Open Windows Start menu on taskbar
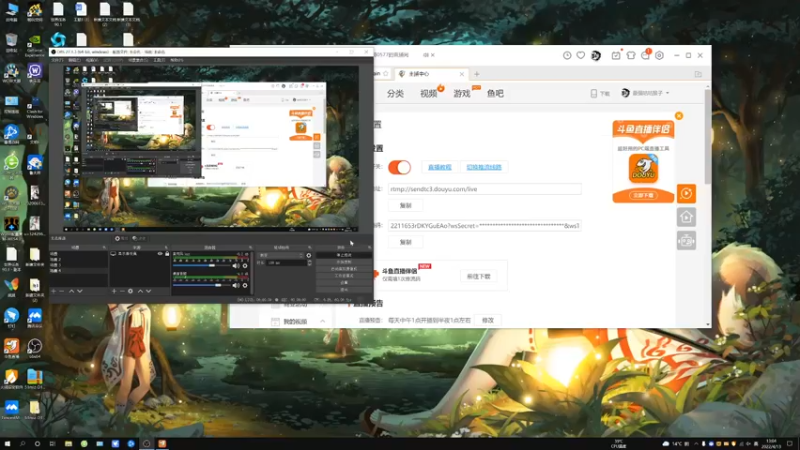Image resolution: width=800 pixels, height=450 pixels. tap(7, 444)
